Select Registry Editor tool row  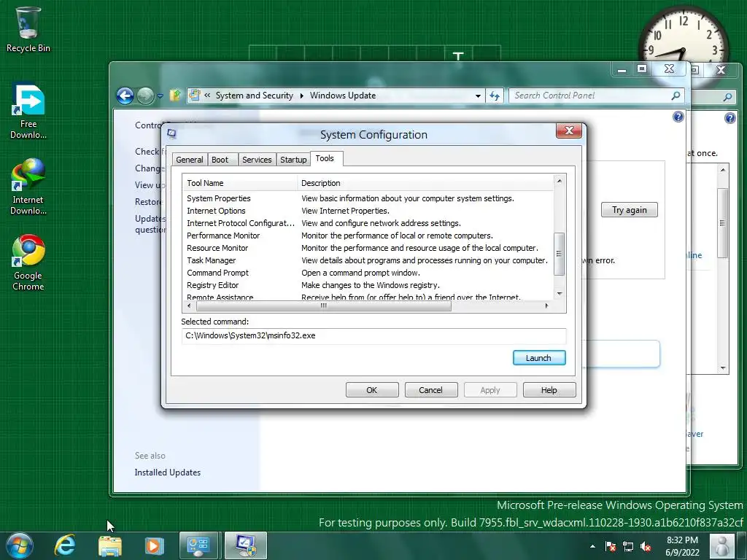click(x=368, y=285)
